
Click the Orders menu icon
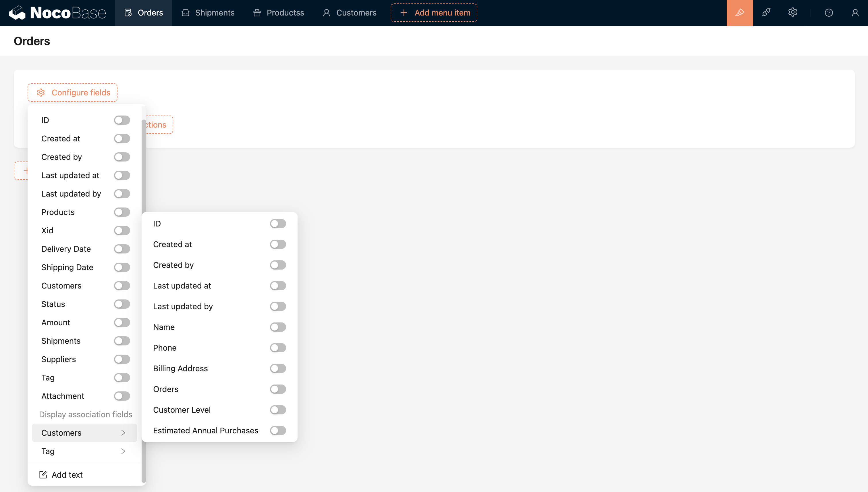click(128, 13)
